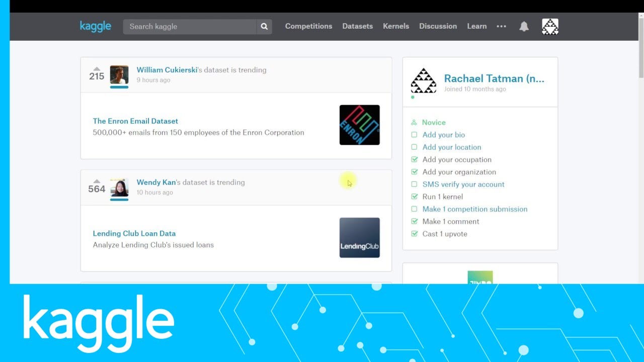Screen dimensions: 644x362
Task: Open Wendy Kan's profile picture
Action: coord(119,188)
